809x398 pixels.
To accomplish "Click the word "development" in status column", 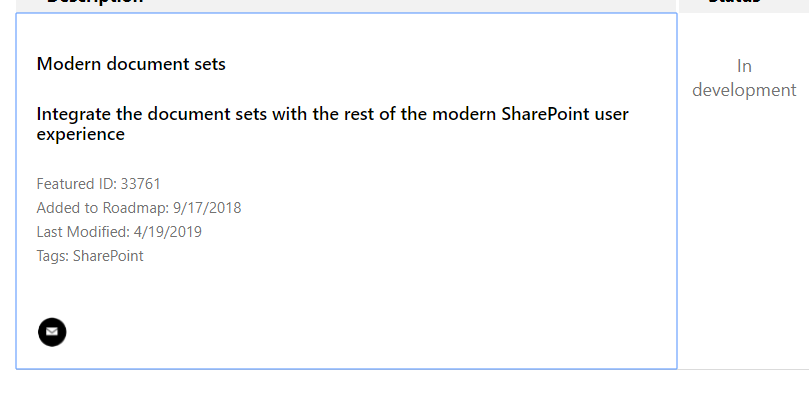I will tap(744, 90).
